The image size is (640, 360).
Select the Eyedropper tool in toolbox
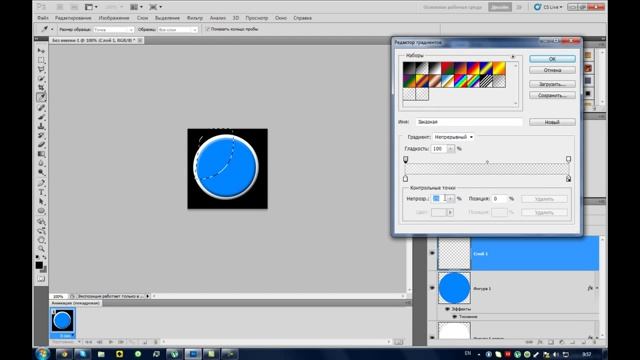click(x=41, y=97)
